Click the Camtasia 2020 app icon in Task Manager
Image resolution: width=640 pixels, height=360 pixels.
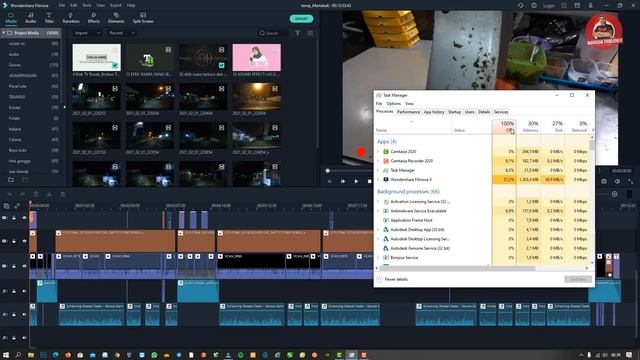tap(386, 151)
